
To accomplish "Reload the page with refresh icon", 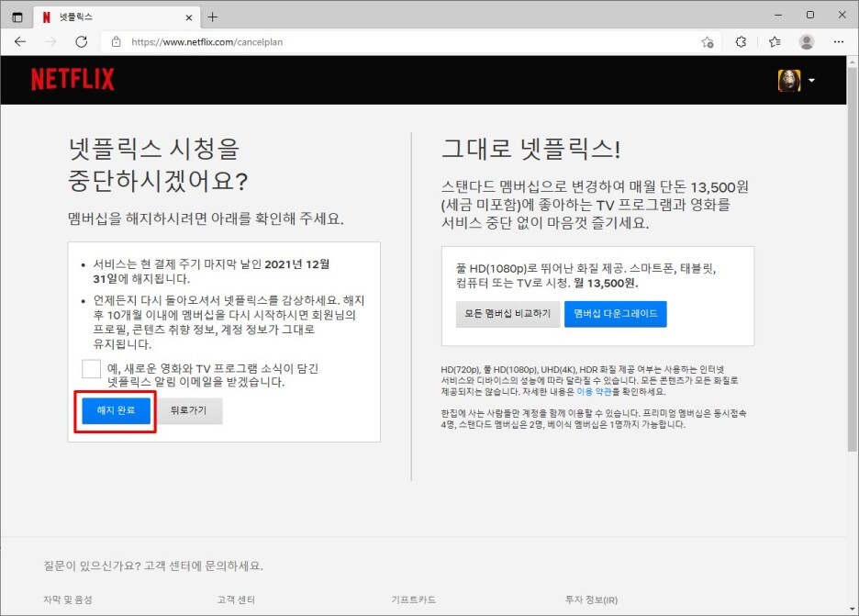I will point(82,41).
